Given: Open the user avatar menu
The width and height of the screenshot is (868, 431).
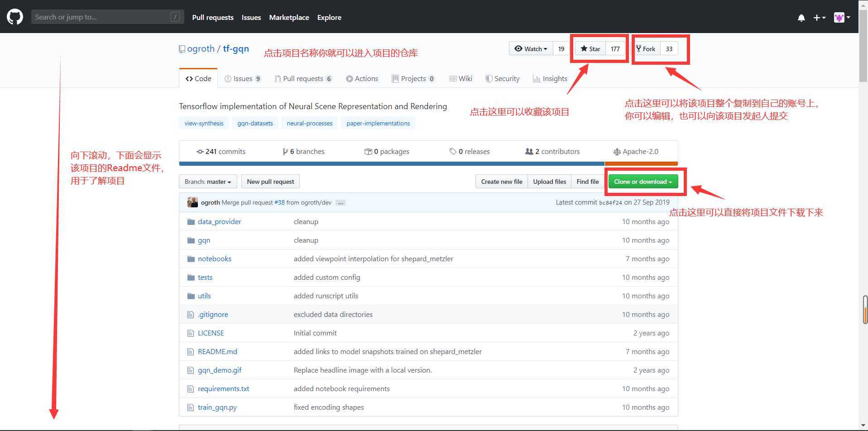Looking at the screenshot, I should 842,18.
